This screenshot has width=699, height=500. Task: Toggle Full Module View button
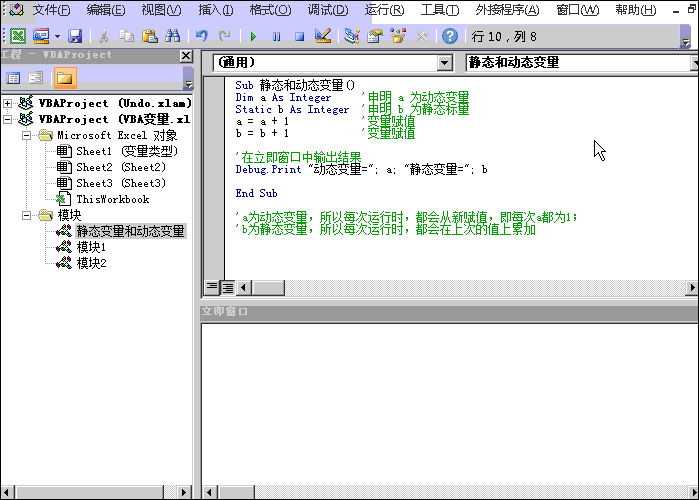click(x=228, y=287)
